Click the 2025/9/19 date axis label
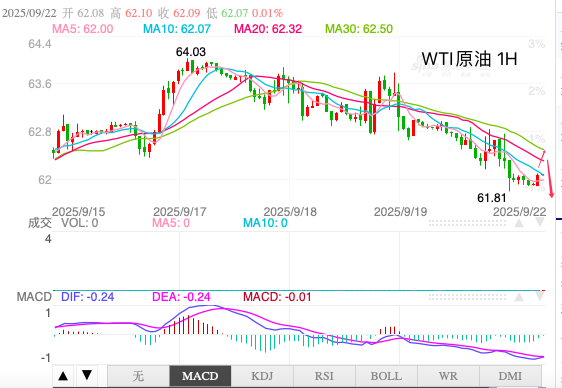This screenshot has width=562, height=388. click(400, 212)
